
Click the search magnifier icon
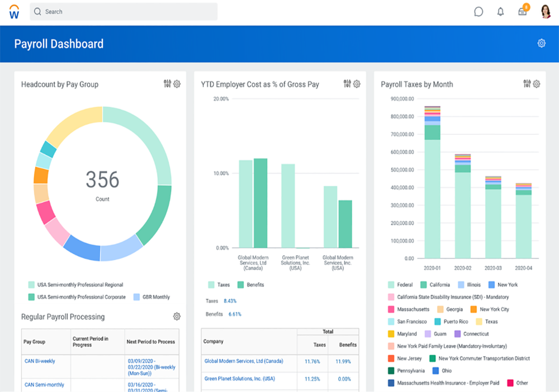(37, 12)
